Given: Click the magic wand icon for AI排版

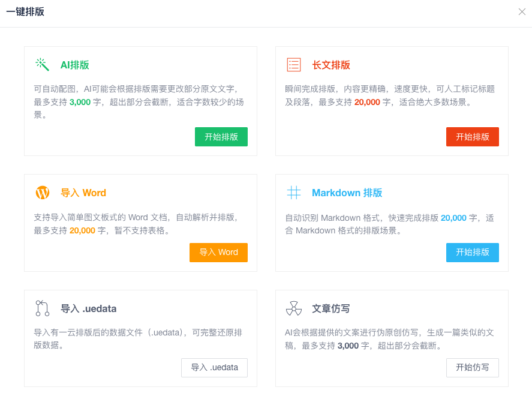Looking at the screenshot, I should pos(42,65).
